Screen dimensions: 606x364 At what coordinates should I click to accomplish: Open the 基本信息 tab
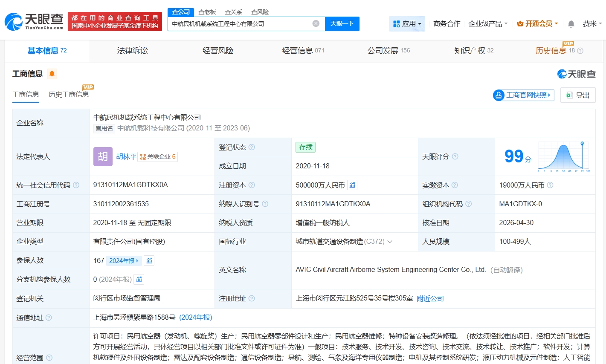coord(47,51)
